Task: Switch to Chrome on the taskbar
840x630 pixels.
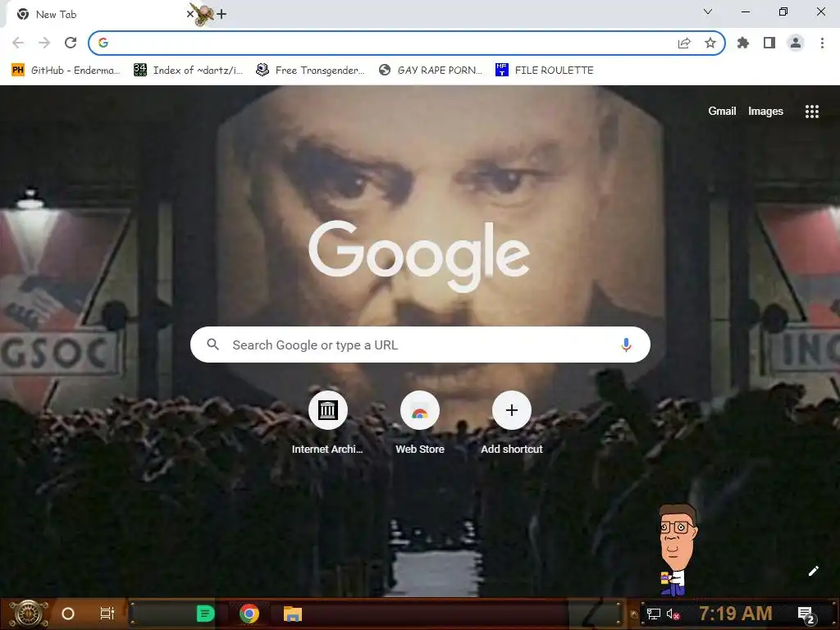Action: coord(249,614)
